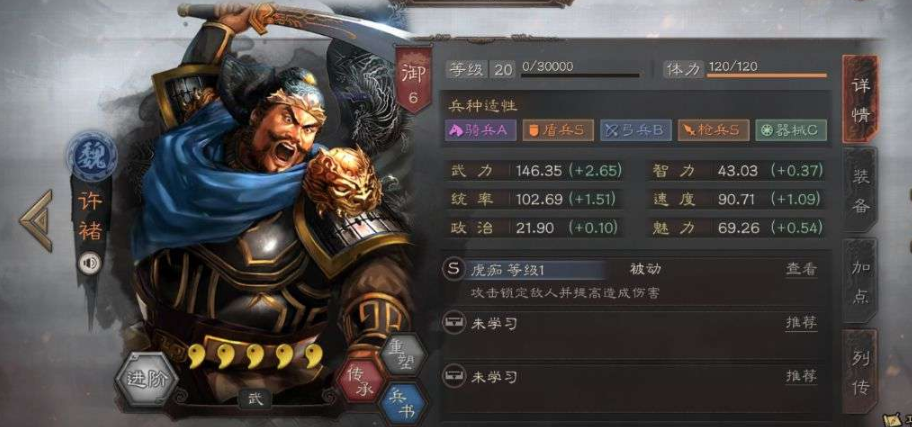The height and width of the screenshot is (427, 912).
Task: Open the blue 兵书 hexagon icon
Action: [405, 403]
